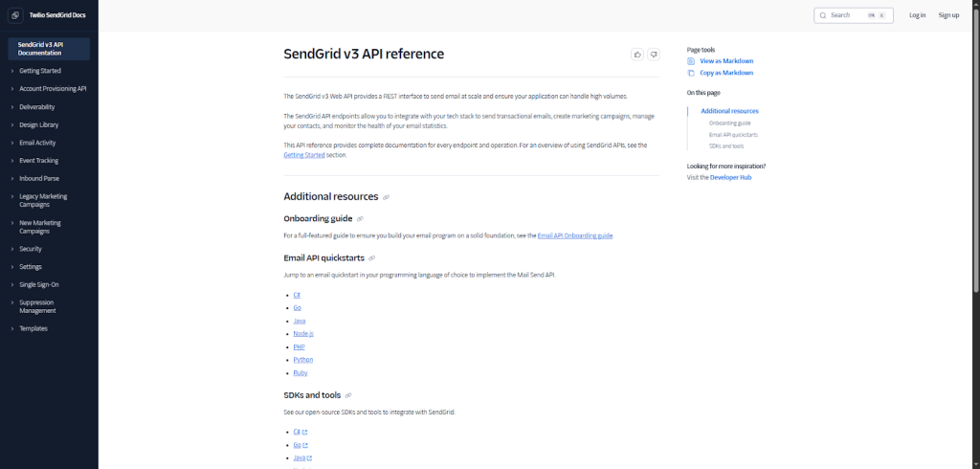Click the Sign up link

[x=948, y=15]
